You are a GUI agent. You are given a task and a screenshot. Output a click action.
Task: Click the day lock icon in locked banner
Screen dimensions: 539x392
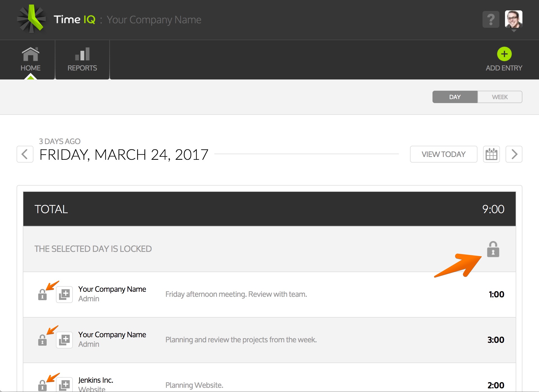click(493, 249)
